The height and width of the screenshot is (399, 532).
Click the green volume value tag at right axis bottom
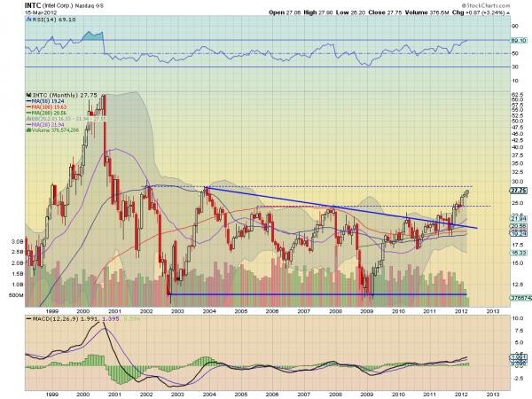coord(520,298)
